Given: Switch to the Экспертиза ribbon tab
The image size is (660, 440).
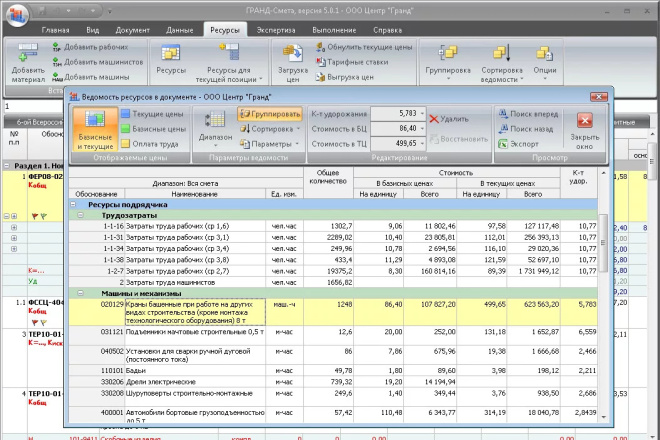Looking at the screenshot, I should 276,31.
